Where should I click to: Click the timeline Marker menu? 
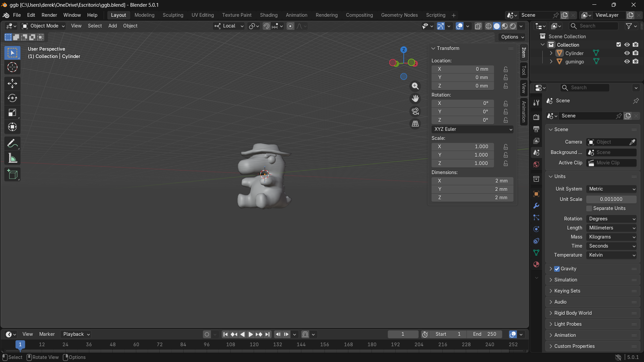click(x=47, y=334)
